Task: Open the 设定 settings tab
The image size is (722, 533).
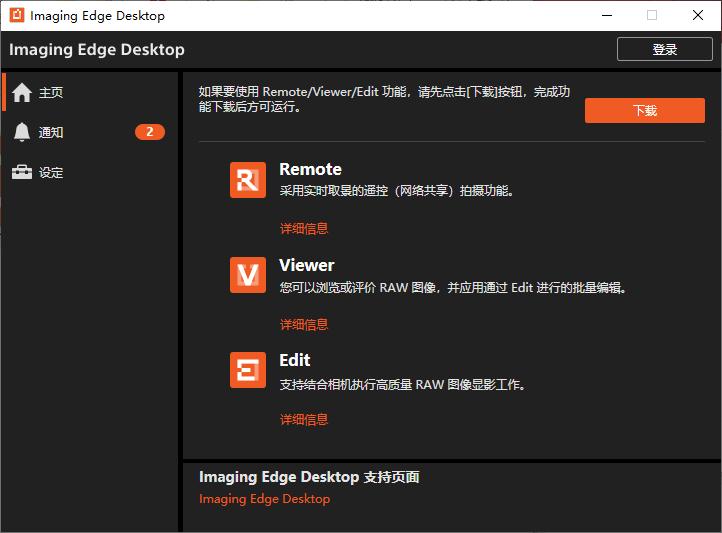Action: click(90, 172)
